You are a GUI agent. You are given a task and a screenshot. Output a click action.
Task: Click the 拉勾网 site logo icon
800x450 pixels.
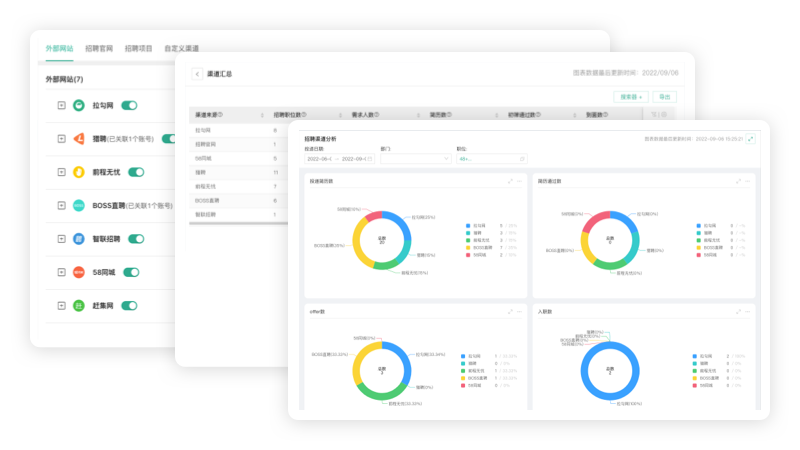tap(79, 106)
